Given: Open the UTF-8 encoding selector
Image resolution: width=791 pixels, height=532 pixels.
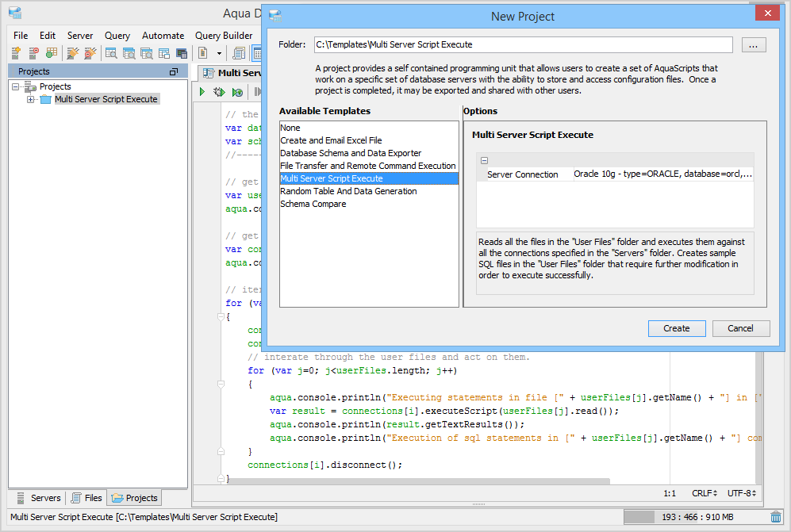Looking at the screenshot, I should click(742, 493).
